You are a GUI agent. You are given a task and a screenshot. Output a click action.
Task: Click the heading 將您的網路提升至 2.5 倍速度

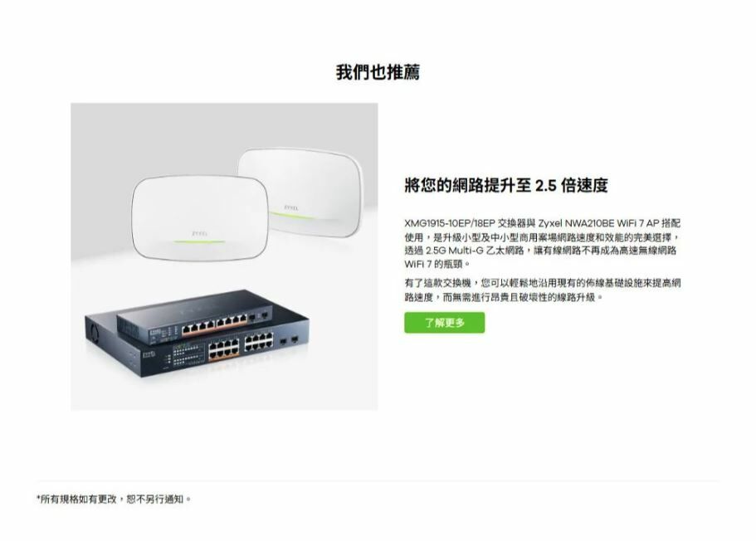pos(506,185)
